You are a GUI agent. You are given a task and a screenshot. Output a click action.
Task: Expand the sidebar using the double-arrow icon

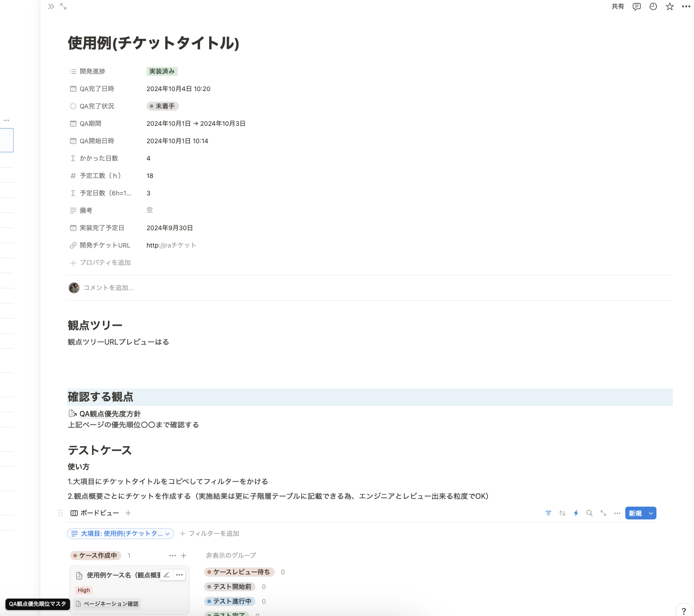point(50,6)
